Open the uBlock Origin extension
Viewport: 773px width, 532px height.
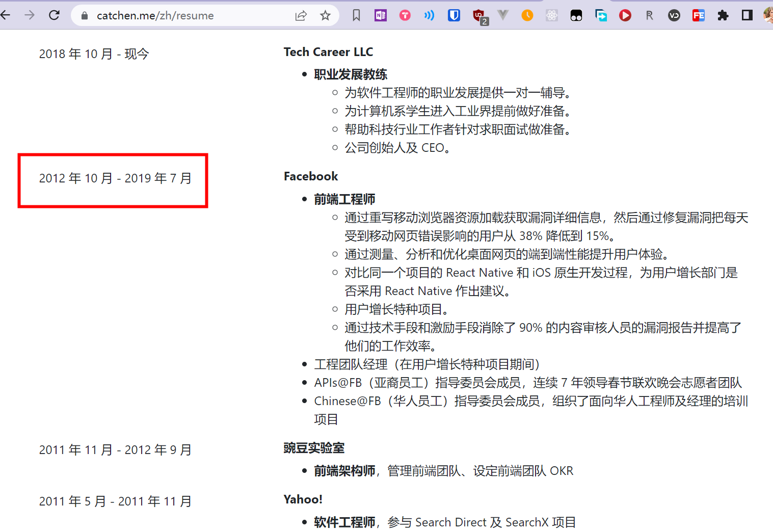point(479,16)
